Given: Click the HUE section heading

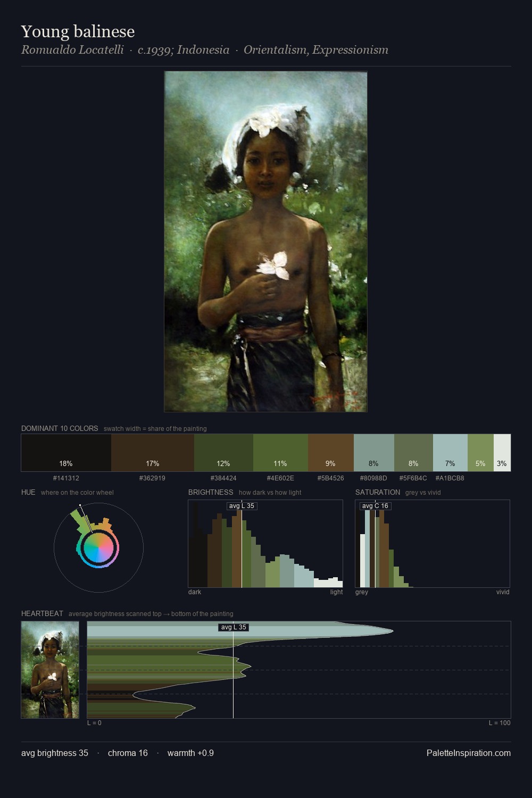Looking at the screenshot, I should tap(28, 492).
